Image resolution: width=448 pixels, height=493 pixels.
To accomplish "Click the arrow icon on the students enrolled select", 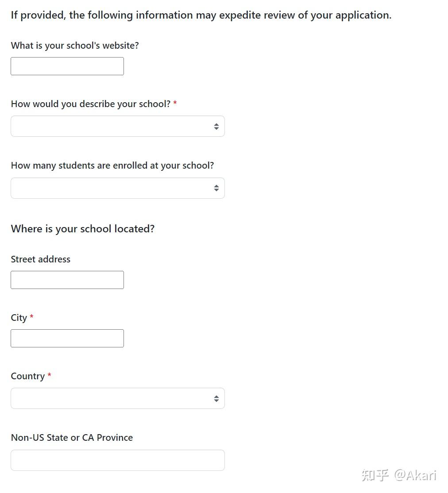I will click(x=216, y=188).
